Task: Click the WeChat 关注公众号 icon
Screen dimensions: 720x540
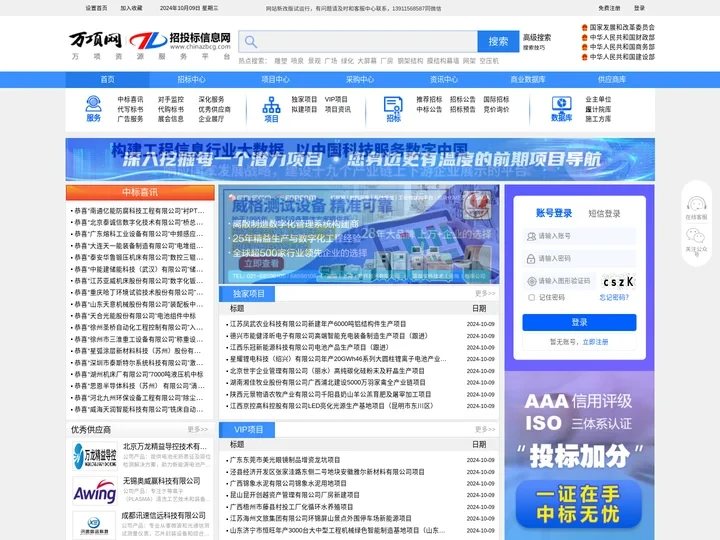Action: (x=696, y=236)
